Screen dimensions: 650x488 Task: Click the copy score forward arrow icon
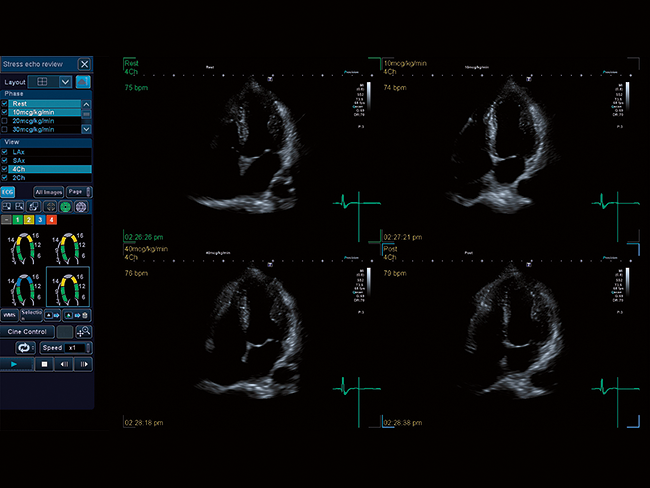coord(53,316)
